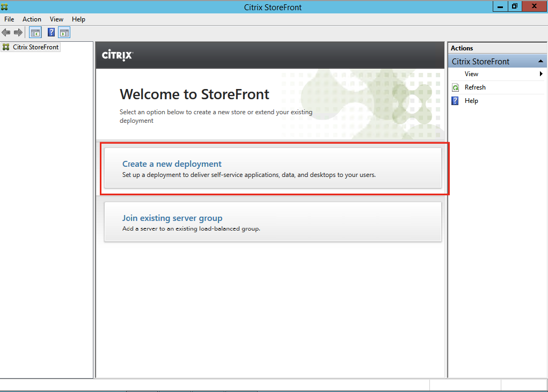Open the File menu

9,19
